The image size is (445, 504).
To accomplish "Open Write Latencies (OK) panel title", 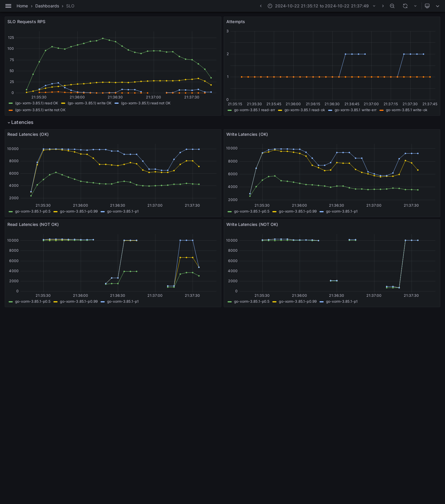I will coord(247,134).
